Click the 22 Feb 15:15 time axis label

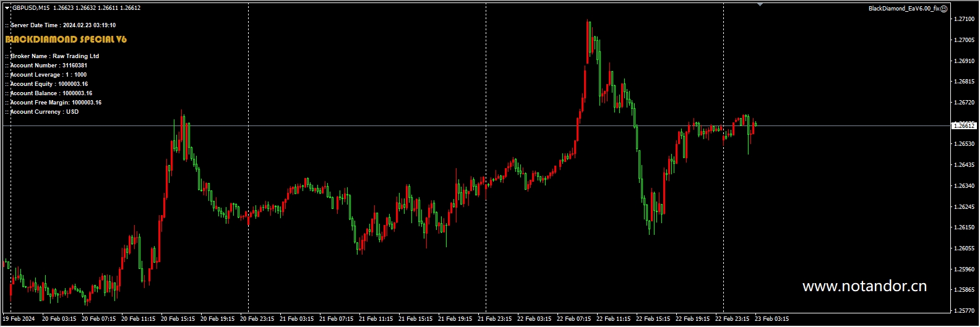tap(653, 319)
